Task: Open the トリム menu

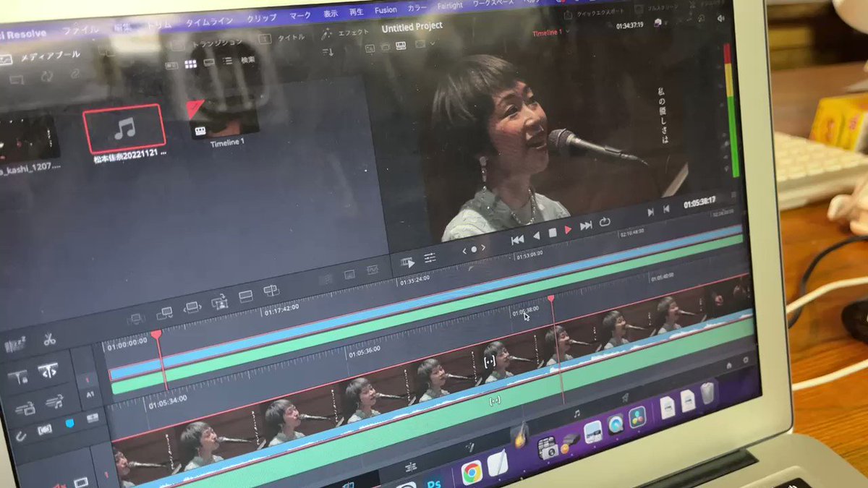Action: pyautogui.click(x=159, y=25)
